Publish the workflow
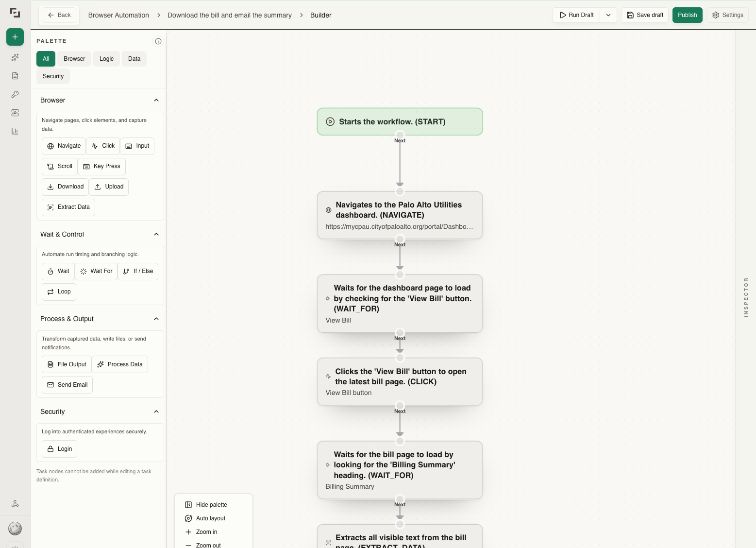 (687, 15)
